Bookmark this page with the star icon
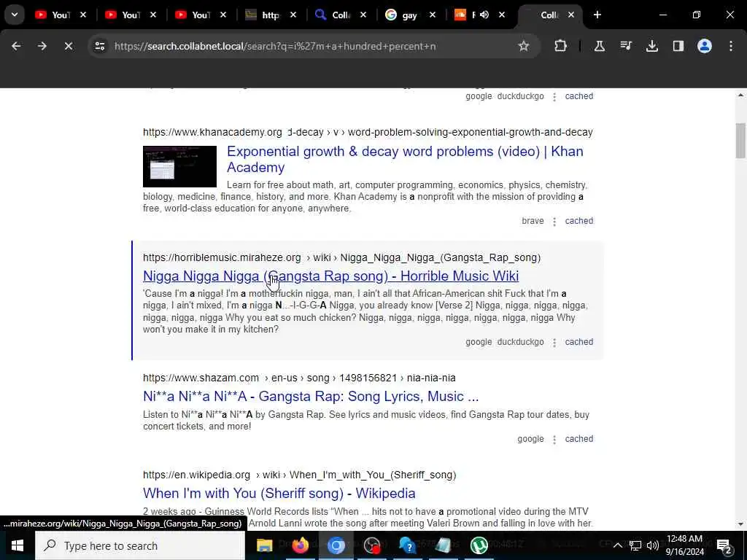 click(524, 46)
